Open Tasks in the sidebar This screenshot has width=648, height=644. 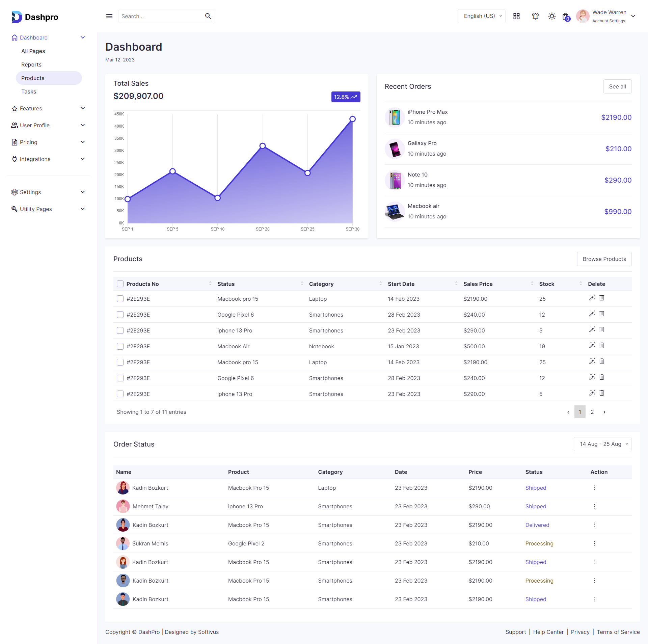click(29, 91)
